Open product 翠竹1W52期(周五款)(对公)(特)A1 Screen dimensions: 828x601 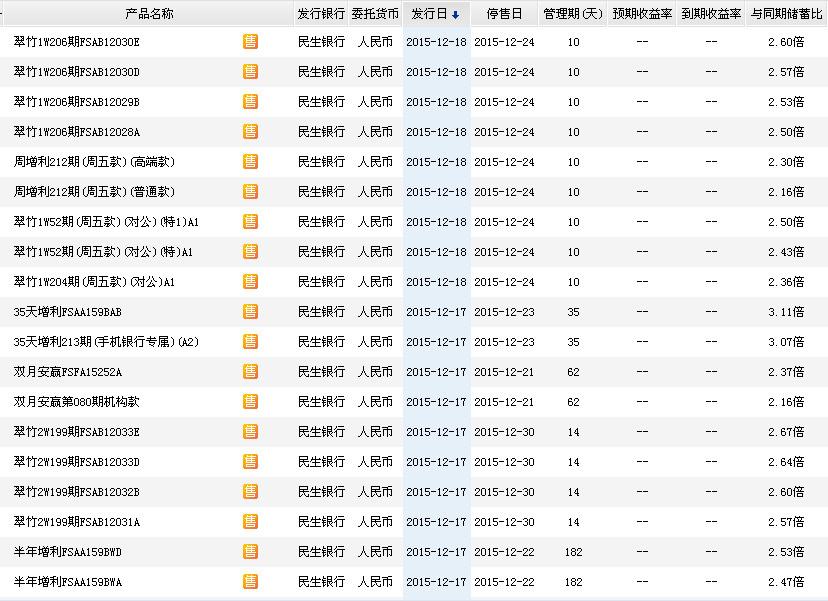pos(103,252)
